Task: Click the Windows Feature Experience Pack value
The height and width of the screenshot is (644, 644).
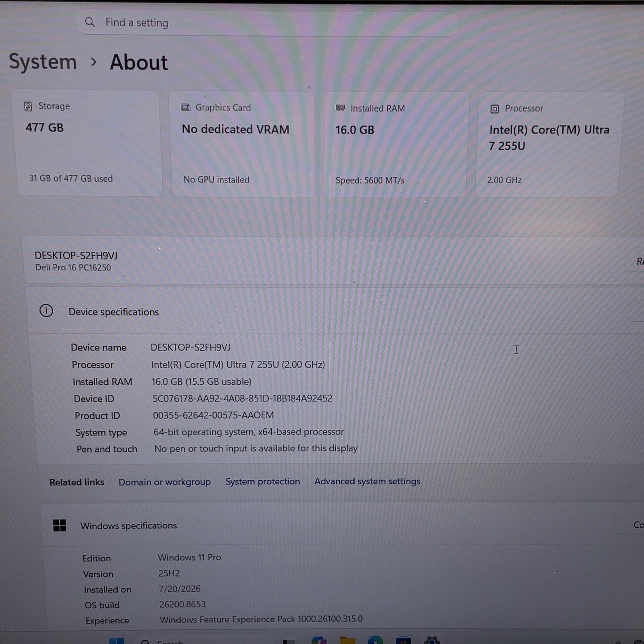Action: pyautogui.click(x=261, y=619)
